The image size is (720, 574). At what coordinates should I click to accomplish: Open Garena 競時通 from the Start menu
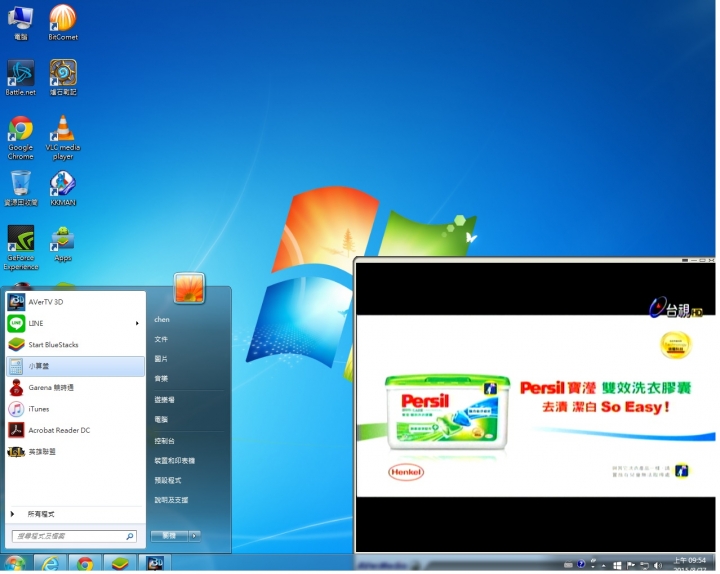pyautogui.click(x=76, y=388)
